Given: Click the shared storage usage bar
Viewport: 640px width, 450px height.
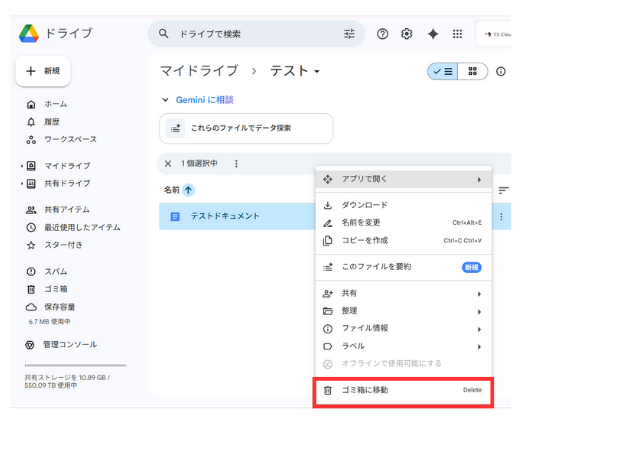Looking at the screenshot, I should click(x=75, y=366).
